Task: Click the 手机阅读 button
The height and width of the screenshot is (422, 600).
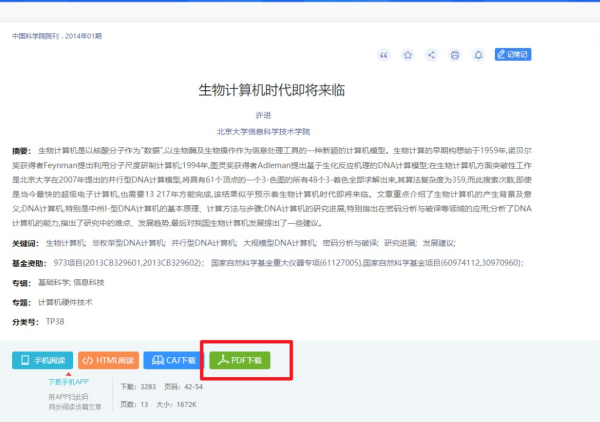Action: pos(42,360)
